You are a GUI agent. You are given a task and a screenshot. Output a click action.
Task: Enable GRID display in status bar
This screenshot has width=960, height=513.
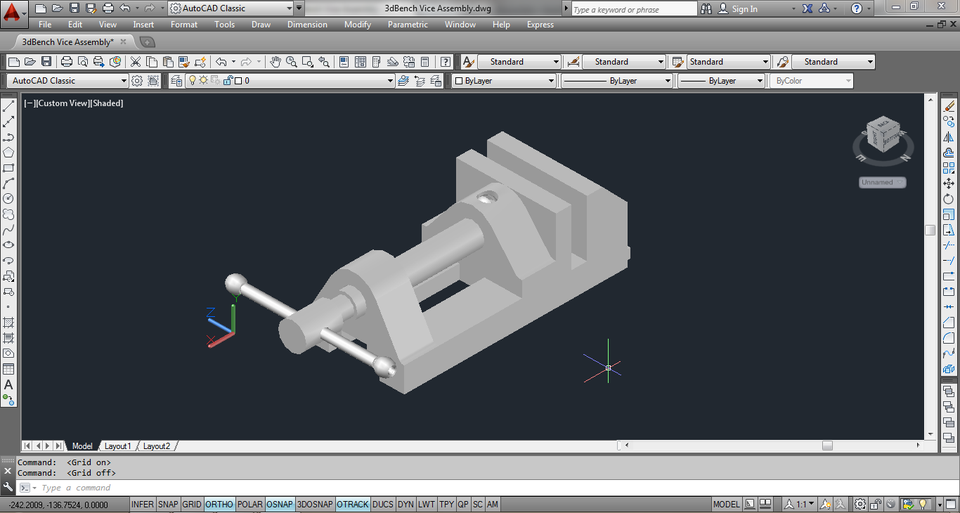pos(192,505)
